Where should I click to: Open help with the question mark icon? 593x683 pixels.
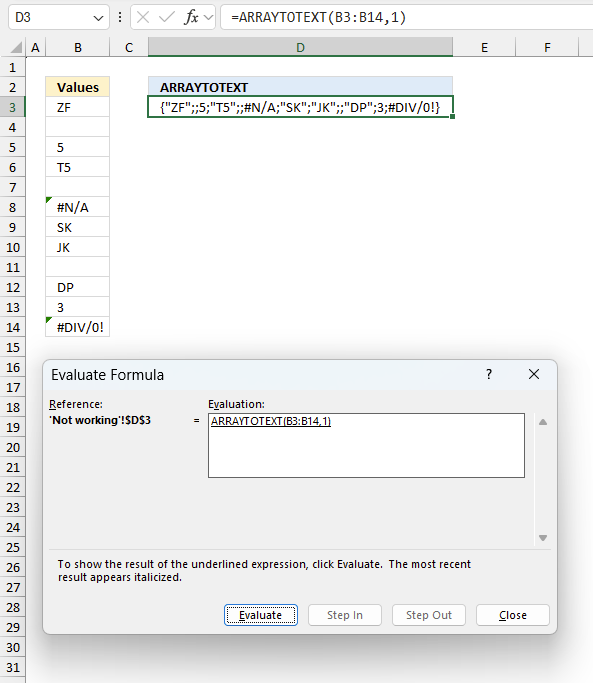(489, 374)
